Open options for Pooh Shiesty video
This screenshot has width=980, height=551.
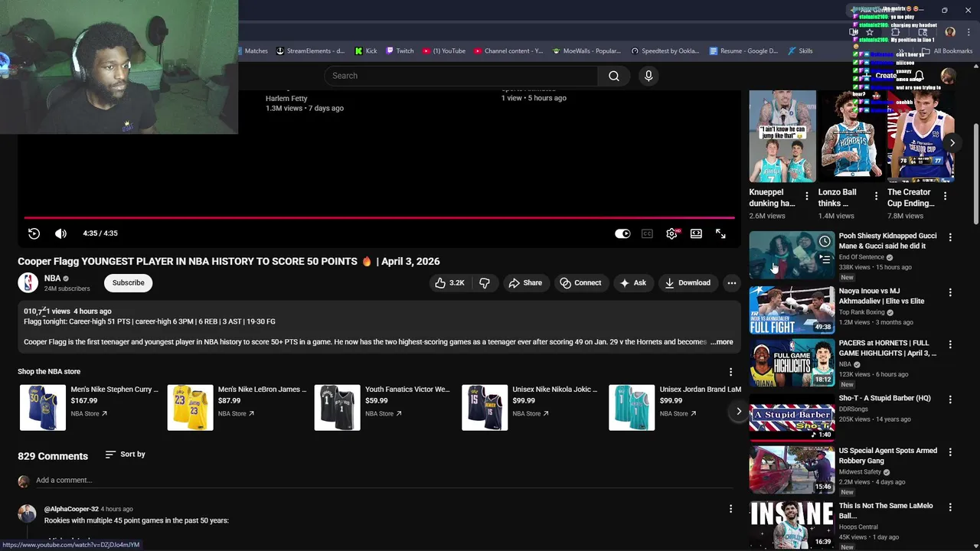coord(950,237)
